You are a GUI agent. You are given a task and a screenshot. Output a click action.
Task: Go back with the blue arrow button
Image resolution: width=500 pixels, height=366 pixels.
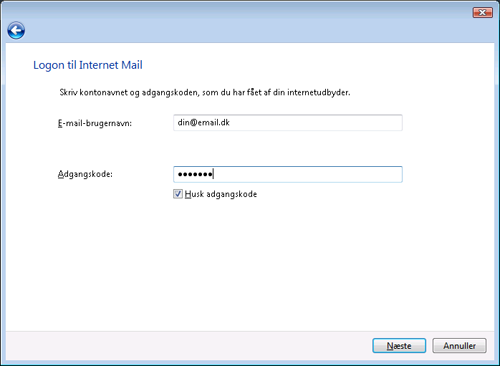pyautogui.click(x=16, y=31)
